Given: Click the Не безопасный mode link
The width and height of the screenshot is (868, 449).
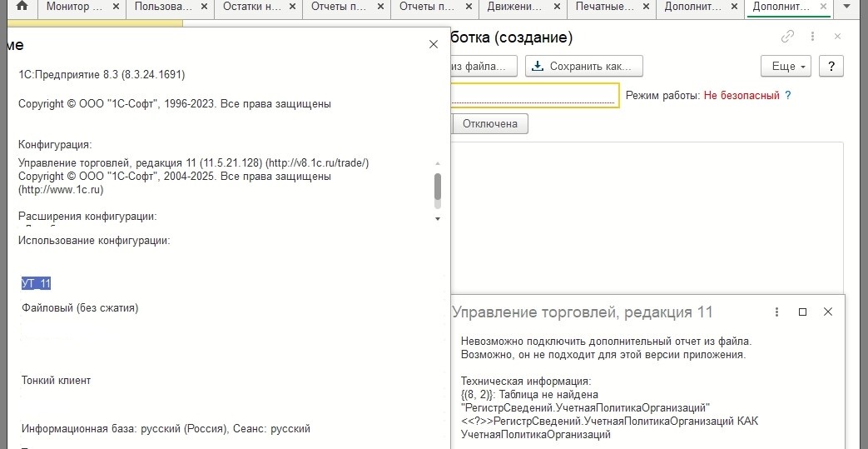Looking at the screenshot, I should pos(742,95).
